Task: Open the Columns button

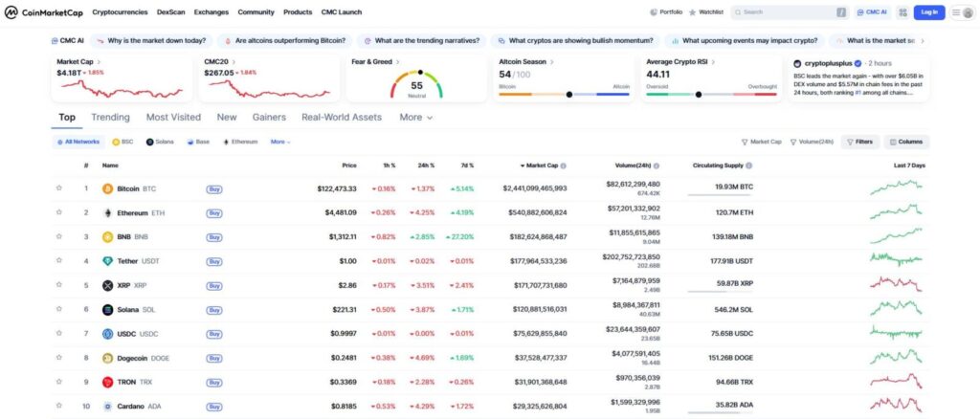Action: (906, 142)
